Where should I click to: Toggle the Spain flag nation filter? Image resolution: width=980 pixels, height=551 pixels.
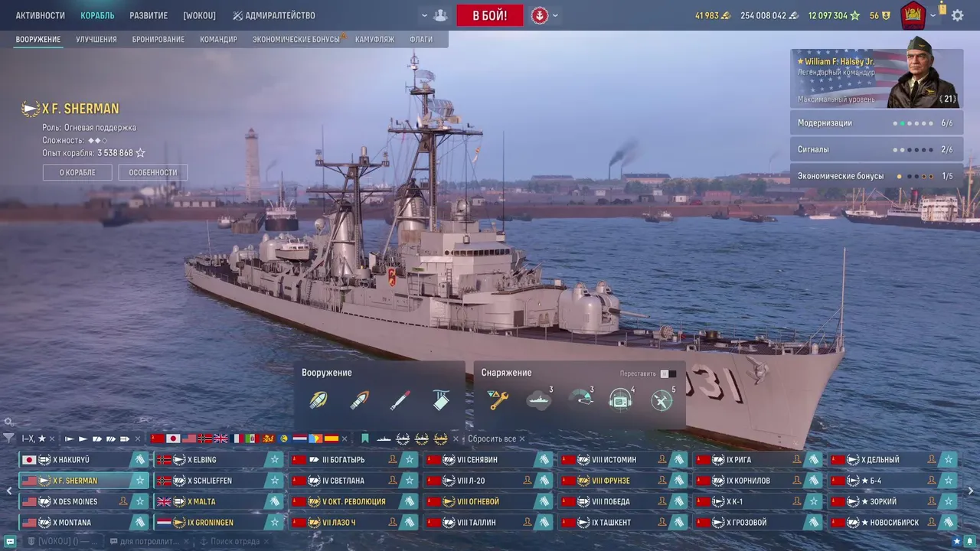click(x=332, y=439)
